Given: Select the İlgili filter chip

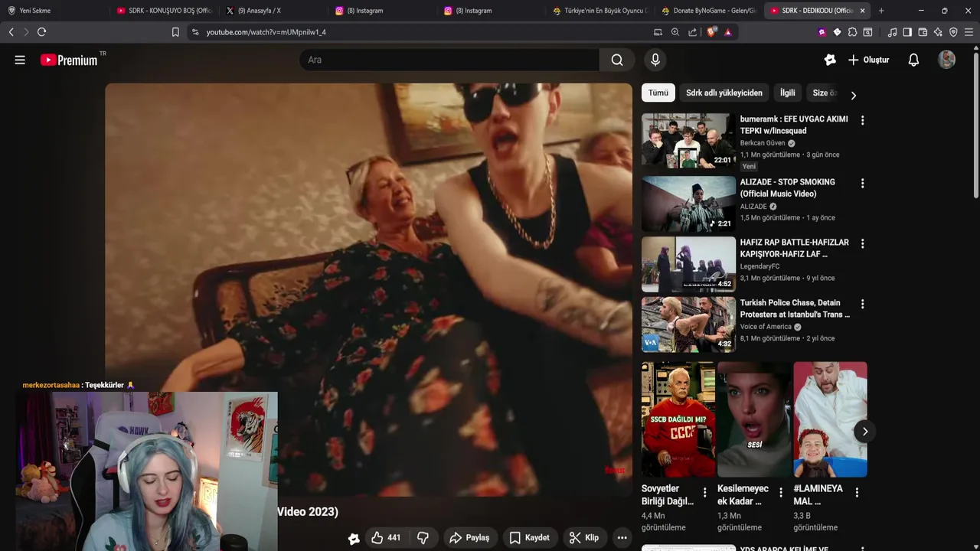Looking at the screenshot, I should (x=788, y=93).
